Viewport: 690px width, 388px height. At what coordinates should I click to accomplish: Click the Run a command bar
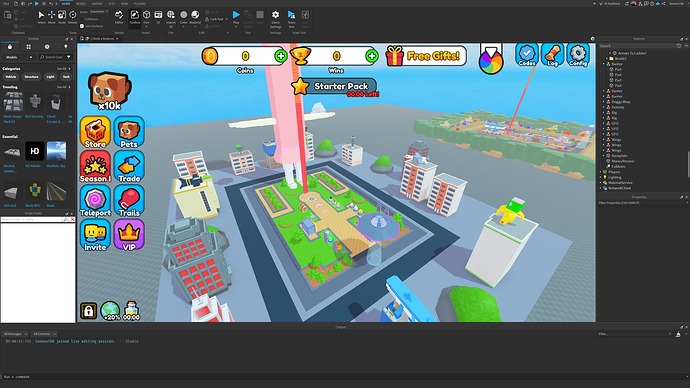click(x=343, y=377)
